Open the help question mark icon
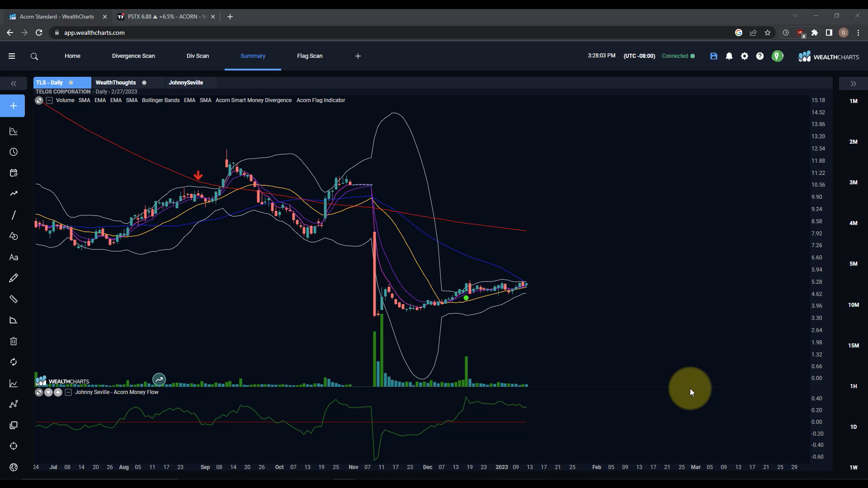 [760, 56]
